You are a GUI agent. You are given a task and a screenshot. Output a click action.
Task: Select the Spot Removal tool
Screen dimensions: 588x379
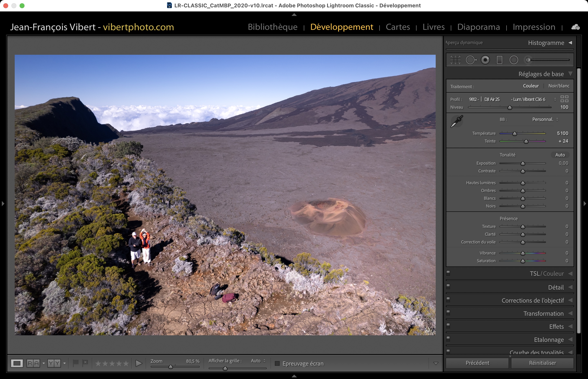[470, 60]
